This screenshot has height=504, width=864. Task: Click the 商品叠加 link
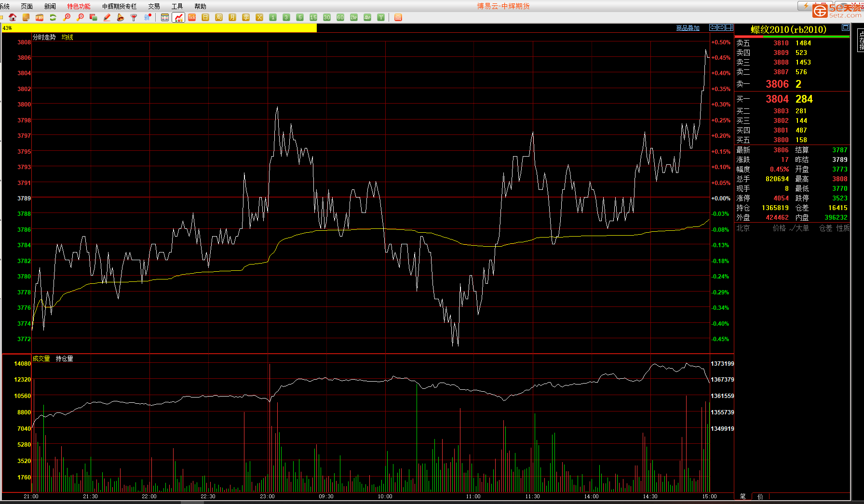point(688,28)
